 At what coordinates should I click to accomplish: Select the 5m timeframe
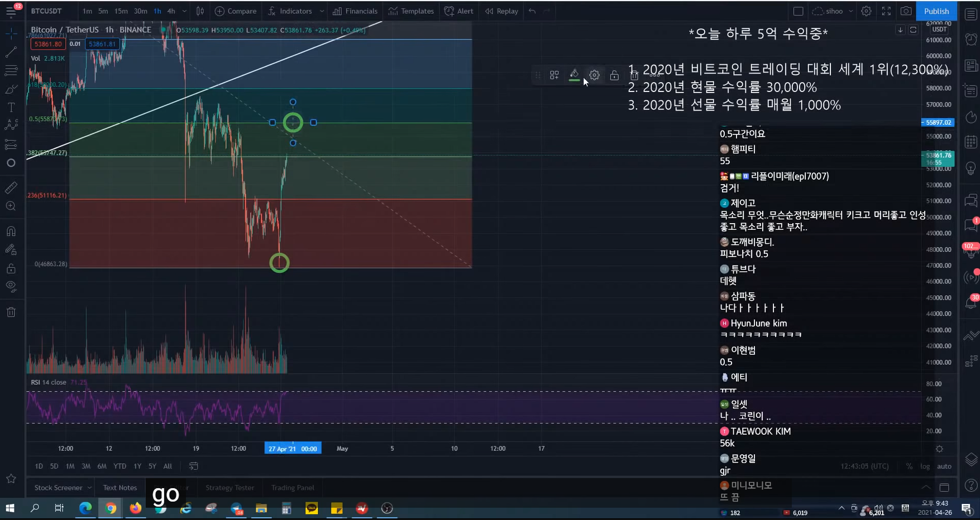(103, 11)
